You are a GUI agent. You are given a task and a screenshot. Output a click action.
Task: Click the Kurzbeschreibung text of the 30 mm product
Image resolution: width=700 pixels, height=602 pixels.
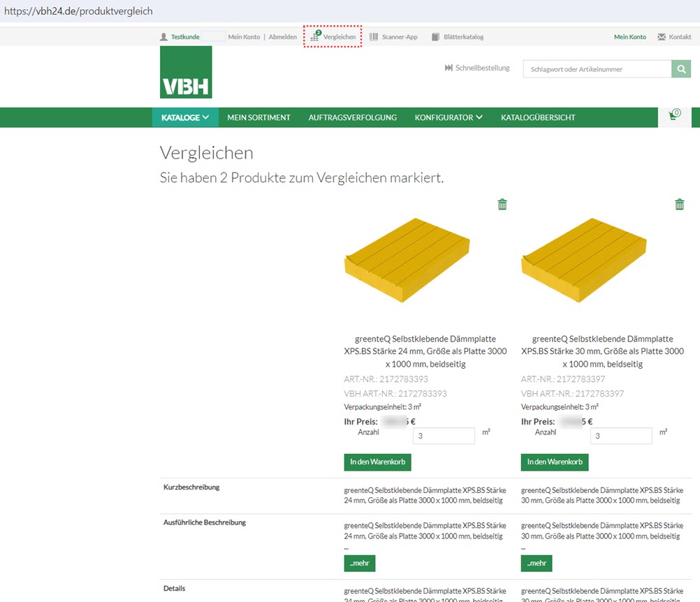coord(601,495)
